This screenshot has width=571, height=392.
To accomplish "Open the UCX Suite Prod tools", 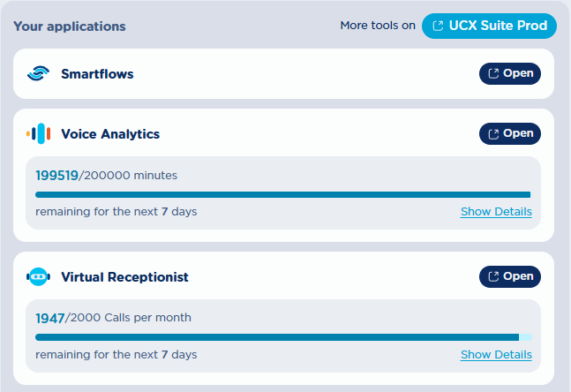I will 489,26.
